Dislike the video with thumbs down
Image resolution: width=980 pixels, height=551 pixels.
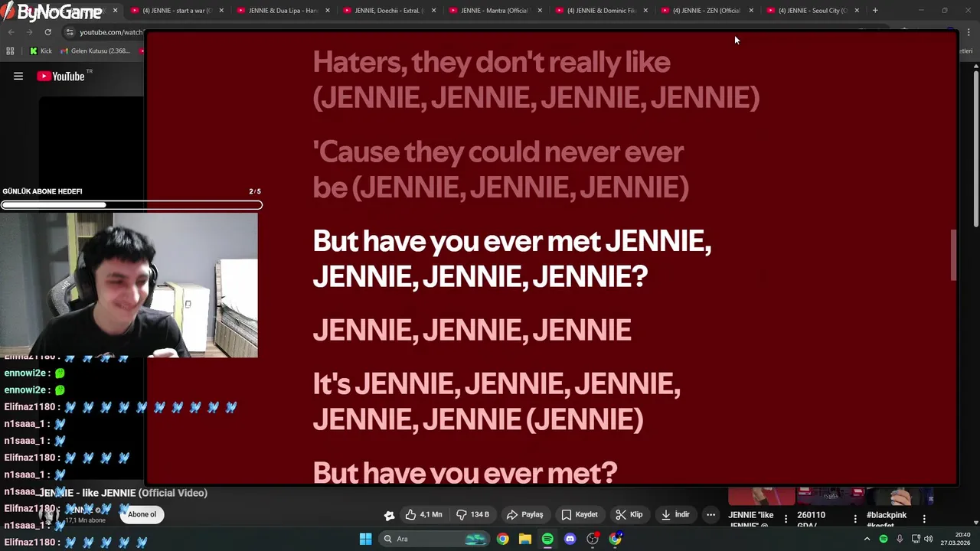472,514
